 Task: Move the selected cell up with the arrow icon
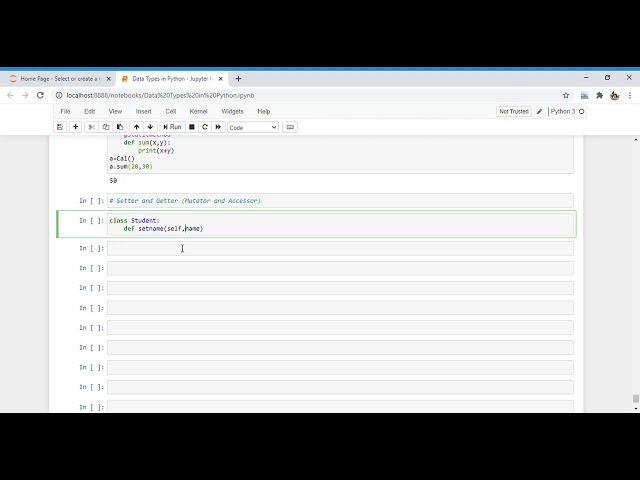point(136,127)
